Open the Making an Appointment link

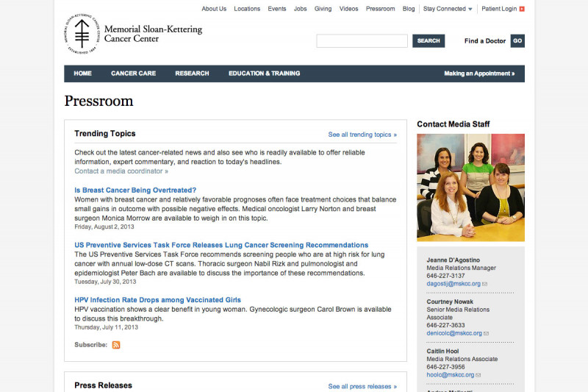coord(479,74)
